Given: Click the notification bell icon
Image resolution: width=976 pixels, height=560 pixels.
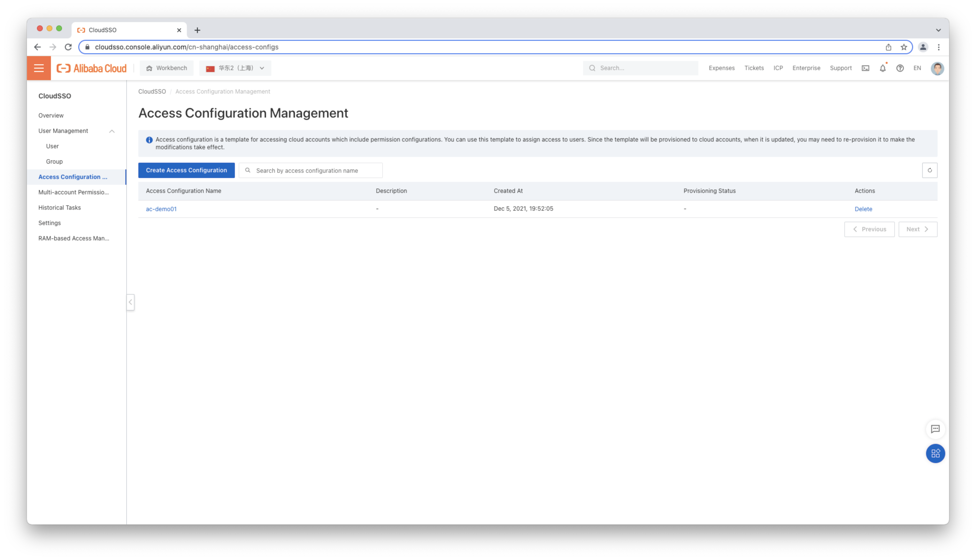Looking at the screenshot, I should coord(883,68).
